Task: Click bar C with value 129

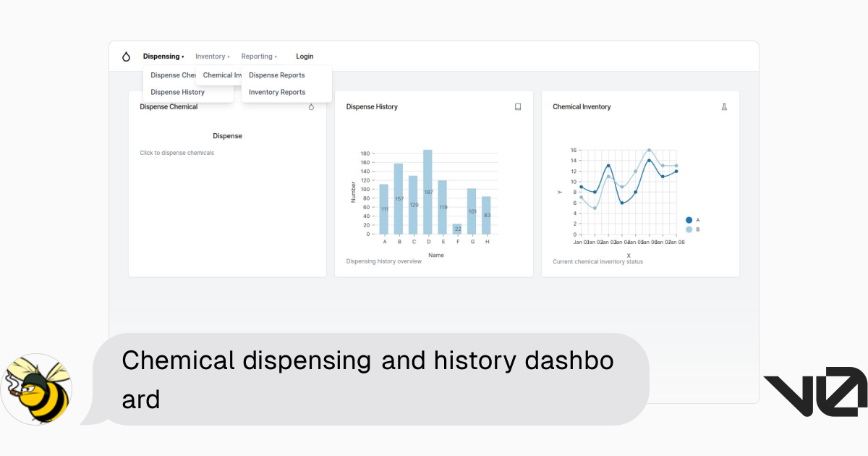Action: point(413,205)
